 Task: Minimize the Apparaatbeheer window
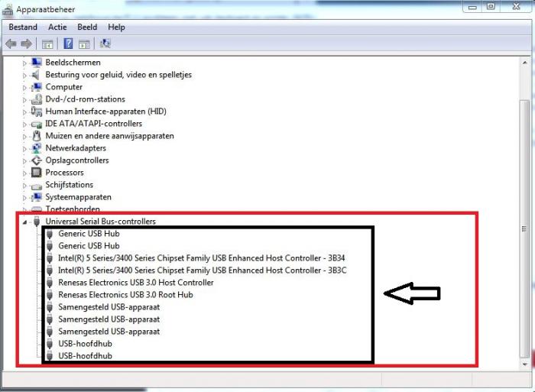click(472, 7)
